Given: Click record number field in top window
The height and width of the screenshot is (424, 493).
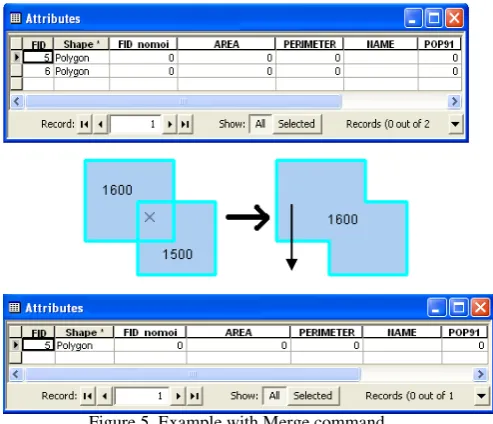Looking at the screenshot, I should pyautogui.click(x=135, y=124).
